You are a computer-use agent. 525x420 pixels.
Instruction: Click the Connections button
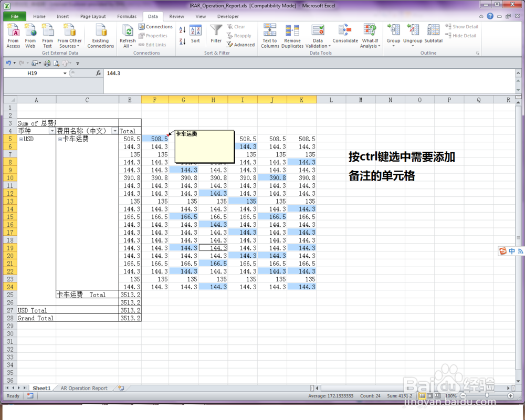click(x=155, y=26)
